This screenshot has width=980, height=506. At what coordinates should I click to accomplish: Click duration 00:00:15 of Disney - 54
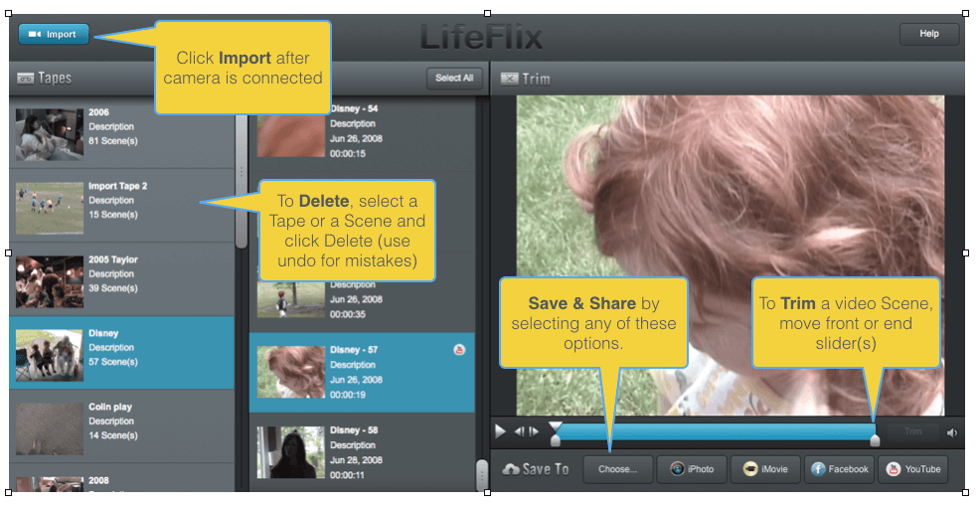point(348,154)
